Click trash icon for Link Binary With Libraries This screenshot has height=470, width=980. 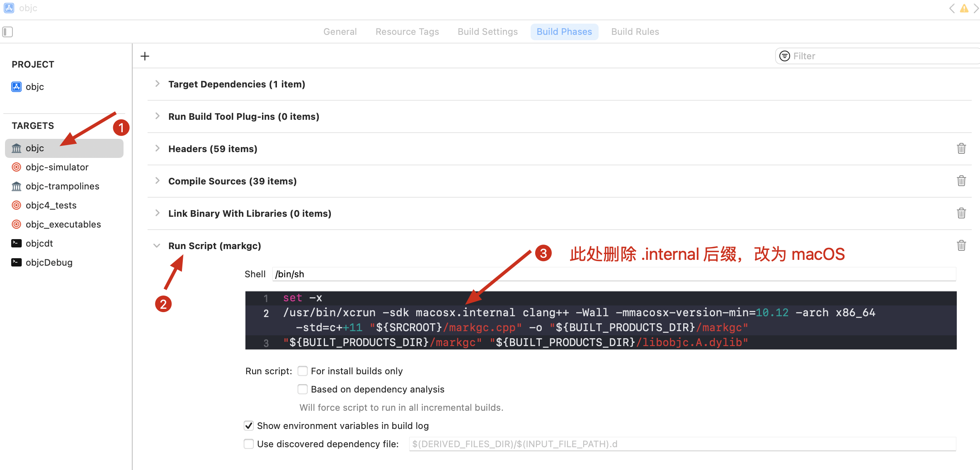[x=961, y=213]
